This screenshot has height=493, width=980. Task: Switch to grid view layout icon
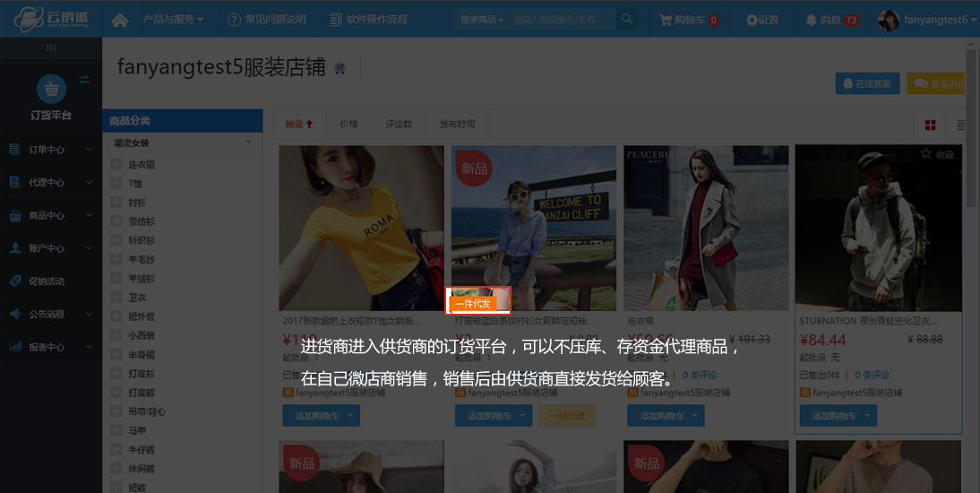point(931,125)
